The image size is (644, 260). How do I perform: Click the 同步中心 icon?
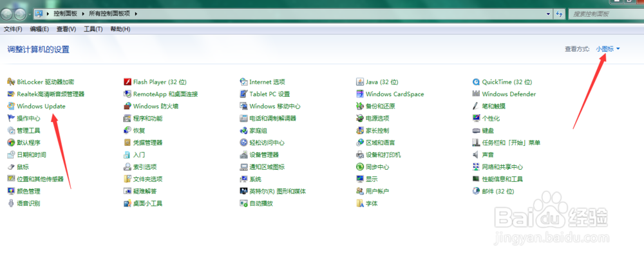pyautogui.click(x=360, y=167)
